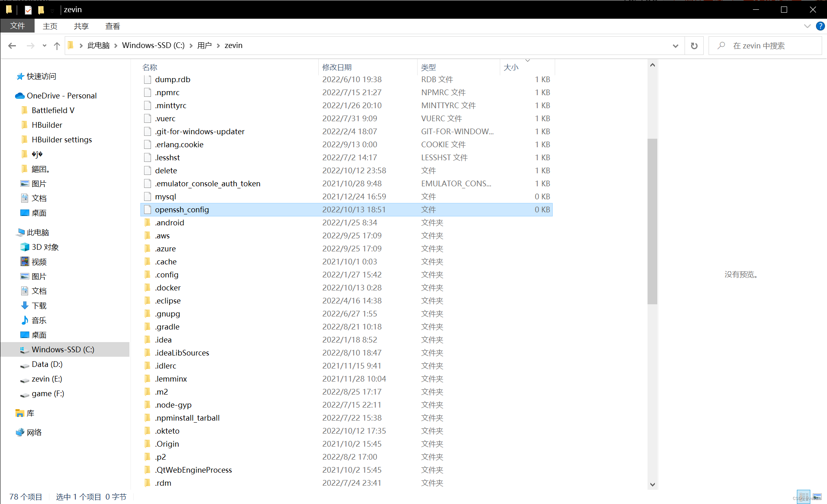Select the .git-for-windows-updater file
The image size is (827, 504).
point(346,131)
